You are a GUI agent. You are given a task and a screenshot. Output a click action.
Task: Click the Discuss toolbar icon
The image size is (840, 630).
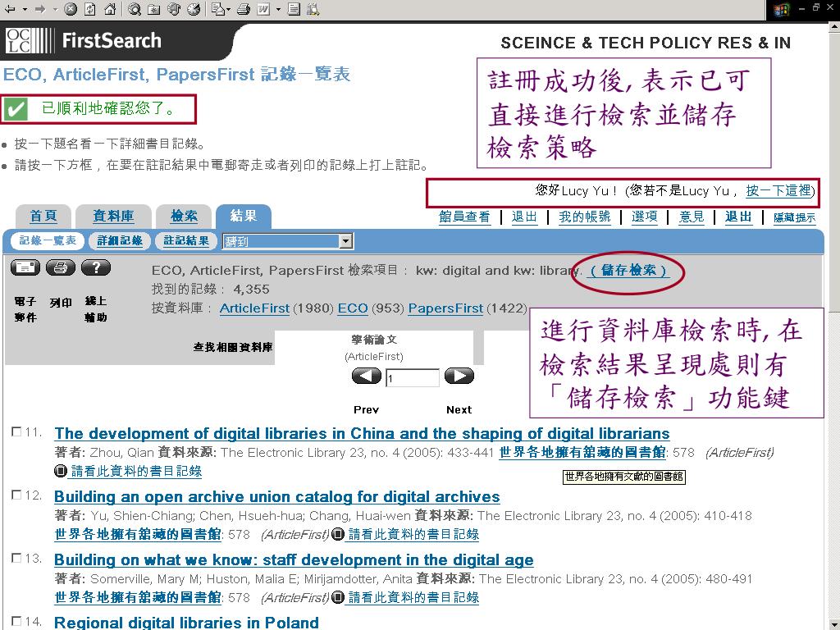coord(294,9)
